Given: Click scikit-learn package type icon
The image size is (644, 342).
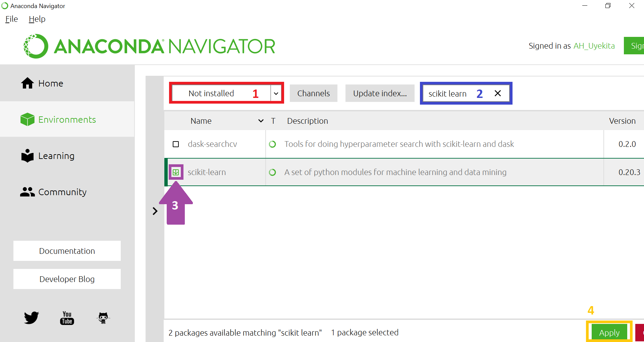Looking at the screenshot, I should tap(272, 172).
